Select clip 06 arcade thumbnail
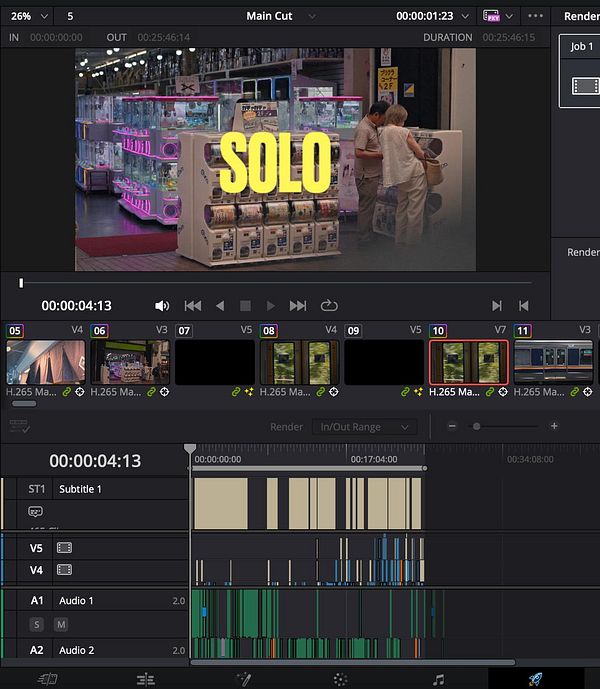600x689 pixels. 130,362
